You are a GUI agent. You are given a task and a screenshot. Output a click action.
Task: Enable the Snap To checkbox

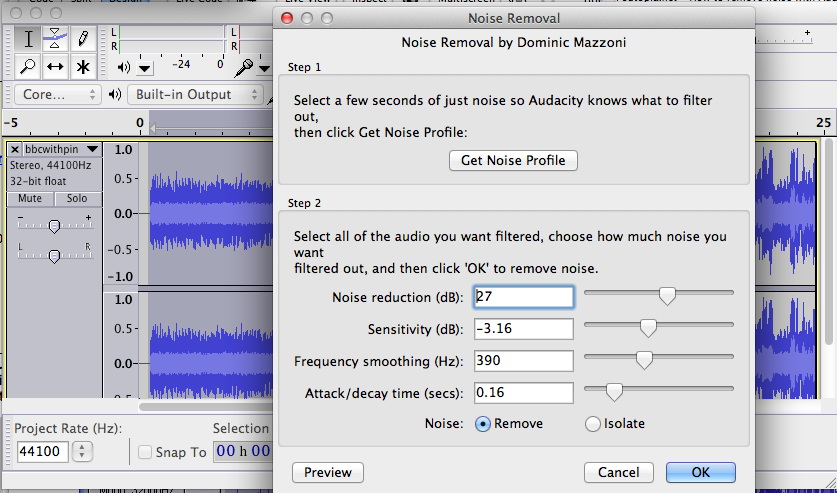coord(144,452)
